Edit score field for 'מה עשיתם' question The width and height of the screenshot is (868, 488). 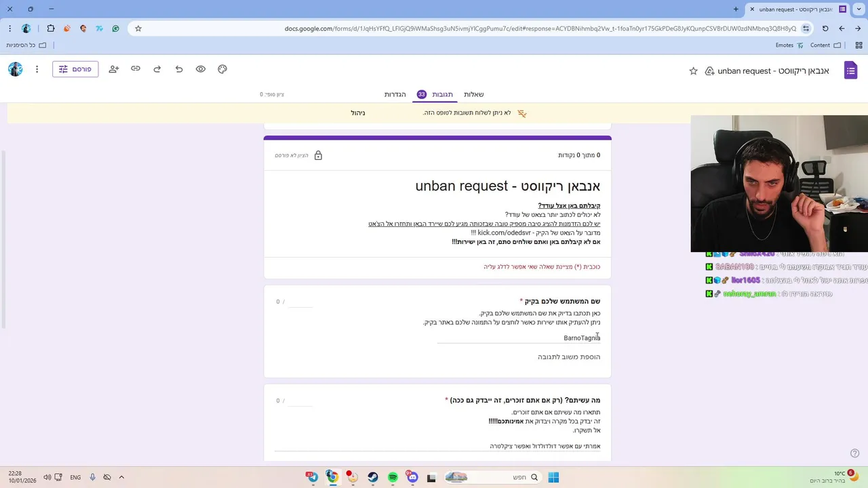(300, 401)
